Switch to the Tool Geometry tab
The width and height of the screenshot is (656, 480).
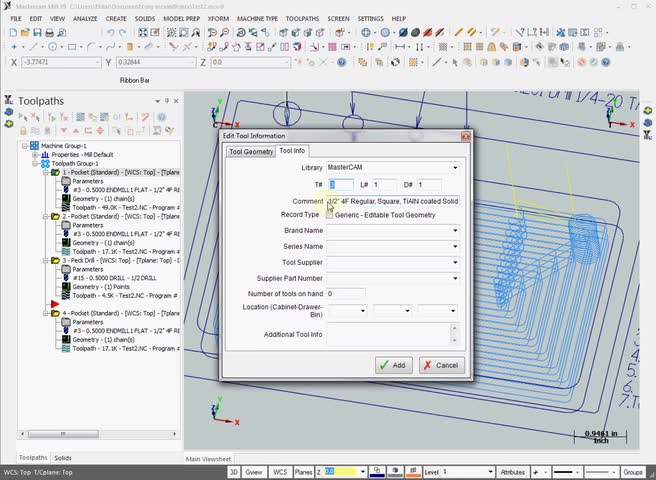[251, 151]
